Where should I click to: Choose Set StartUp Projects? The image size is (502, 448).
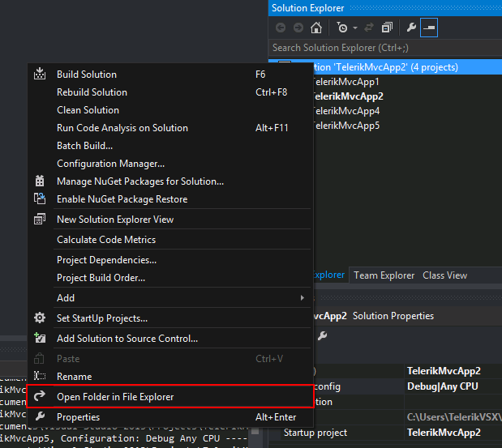(x=170, y=318)
